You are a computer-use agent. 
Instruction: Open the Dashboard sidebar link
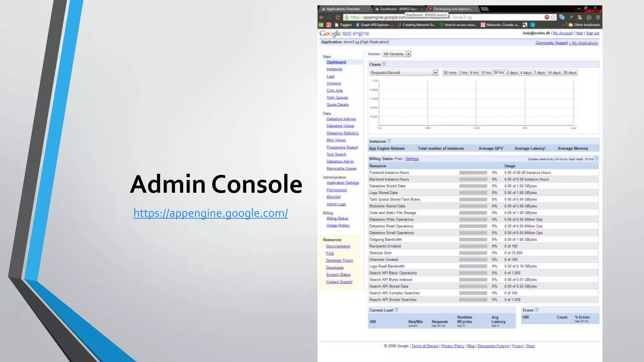336,62
